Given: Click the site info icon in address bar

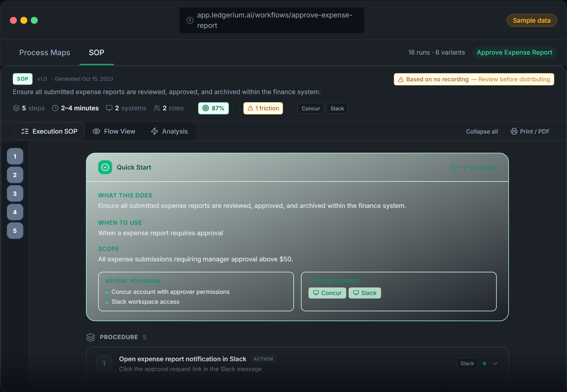Looking at the screenshot, I should click(190, 20).
